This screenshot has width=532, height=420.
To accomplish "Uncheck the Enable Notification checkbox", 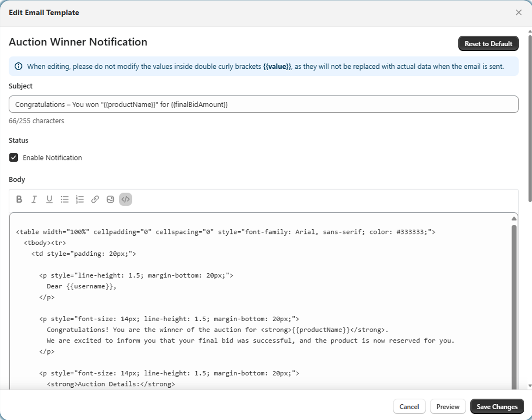I will pyautogui.click(x=14, y=158).
